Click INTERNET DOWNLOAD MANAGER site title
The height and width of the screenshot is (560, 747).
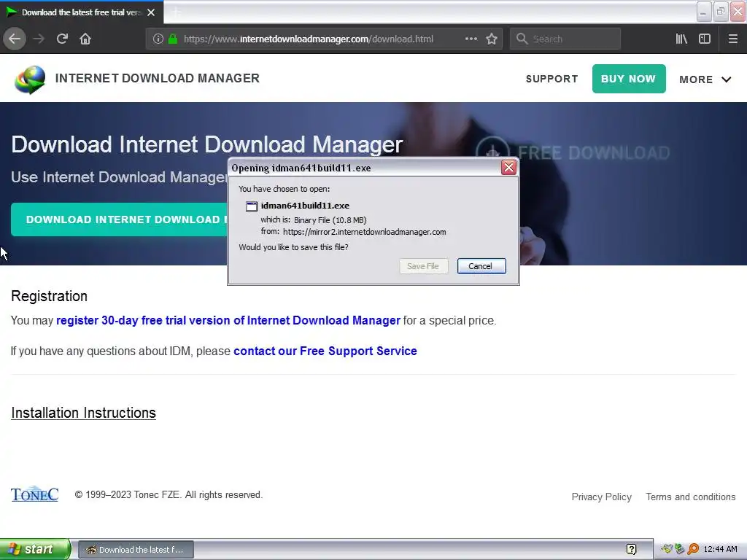(158, 78)
